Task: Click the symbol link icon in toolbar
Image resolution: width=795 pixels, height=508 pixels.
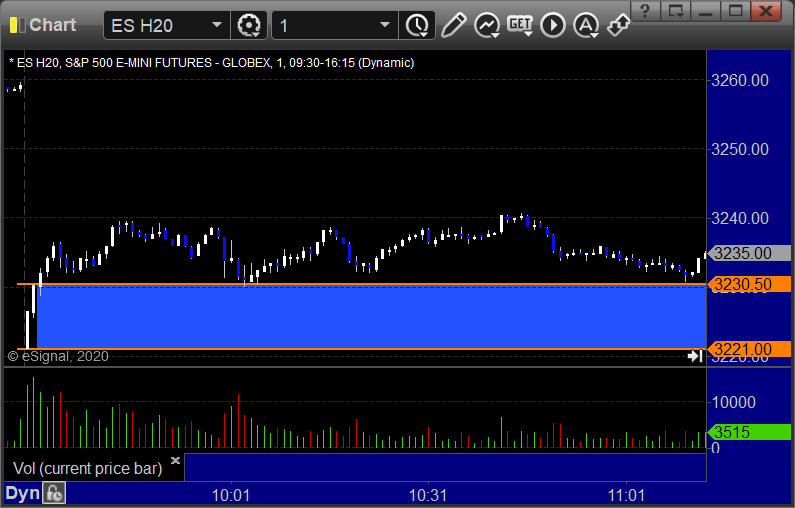Action: click(618, 25)
